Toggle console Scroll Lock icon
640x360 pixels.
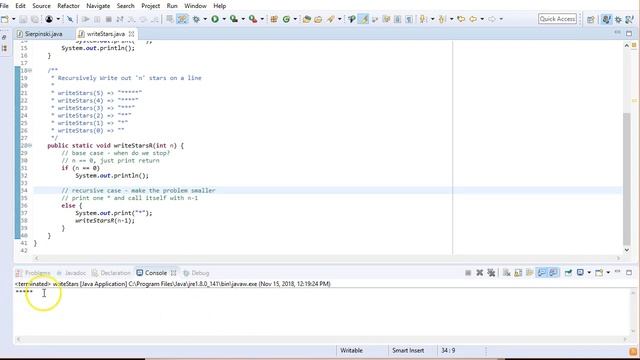click(x=518, y=273)
